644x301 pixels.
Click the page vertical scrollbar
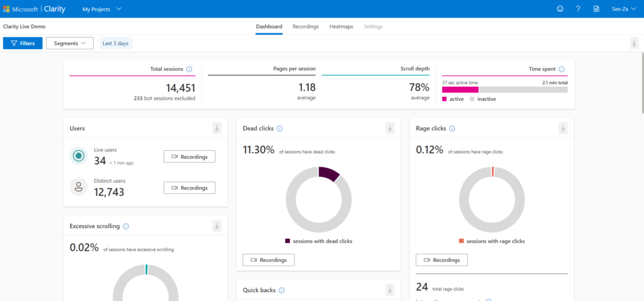[642, 82]
